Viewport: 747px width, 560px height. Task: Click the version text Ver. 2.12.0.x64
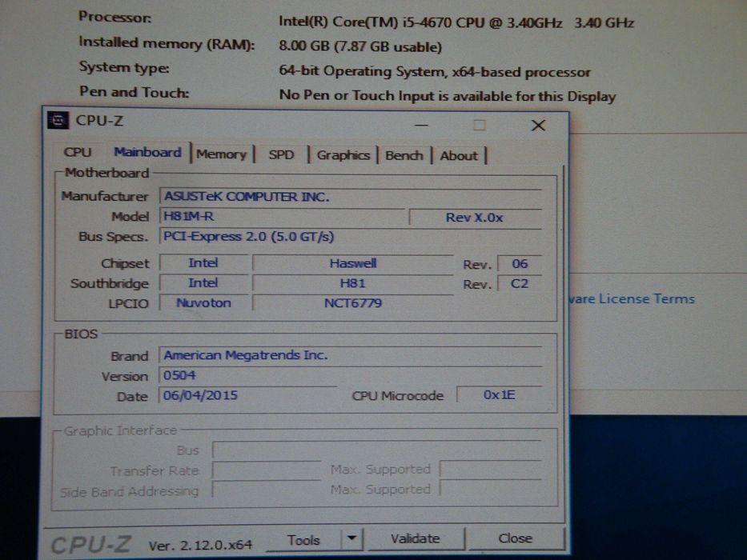pyautogui.click(x=200, y=546)
